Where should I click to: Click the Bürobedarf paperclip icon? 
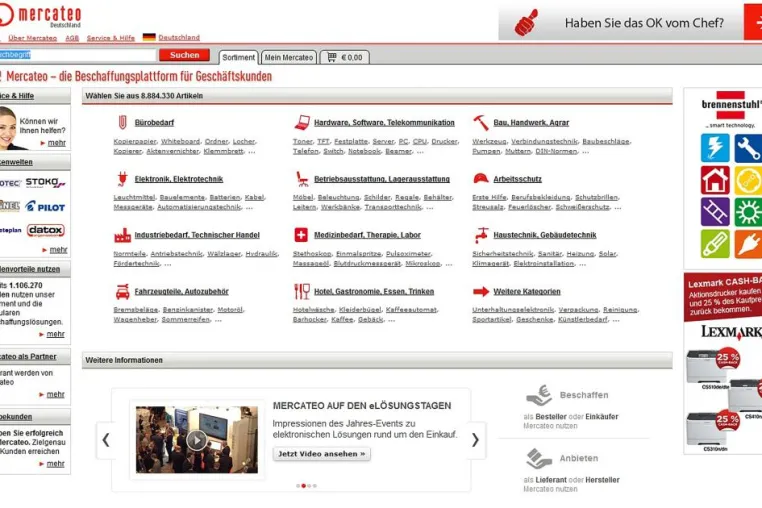(122, 122)
